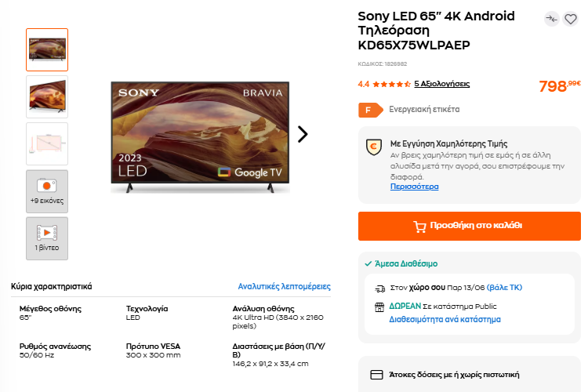Viewport: 588px width, 392px height.
Task: Click the (βάλε ΤΚ) postal code link
Action: click(504, 288)
